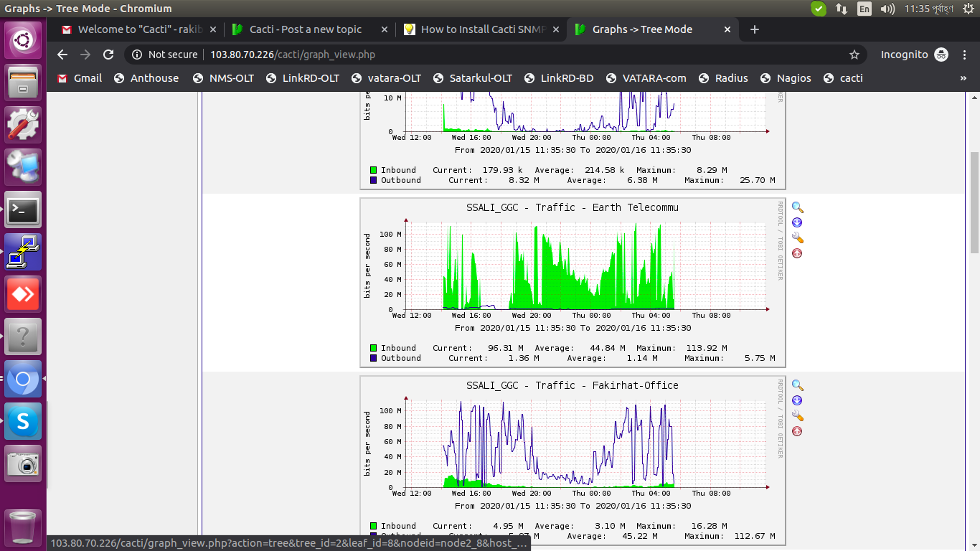
Task: Open the Chromium three-dot menu
Action: coord(964,55)
